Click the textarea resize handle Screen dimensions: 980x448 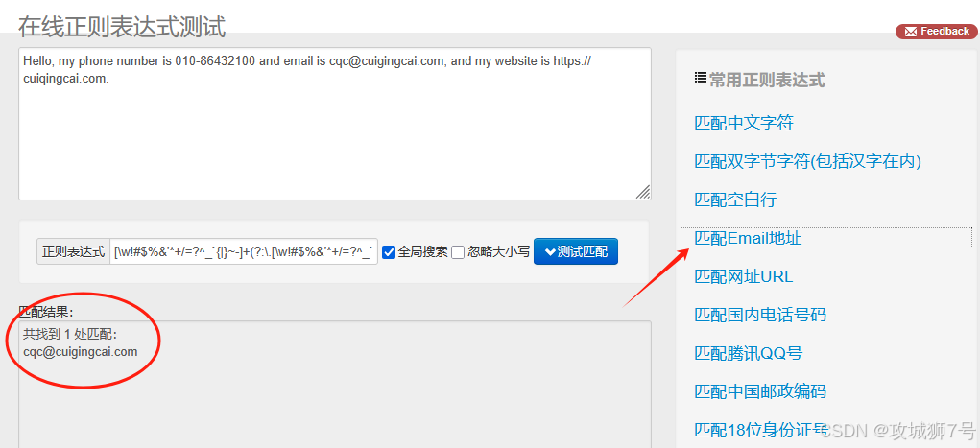coord(643,193)
